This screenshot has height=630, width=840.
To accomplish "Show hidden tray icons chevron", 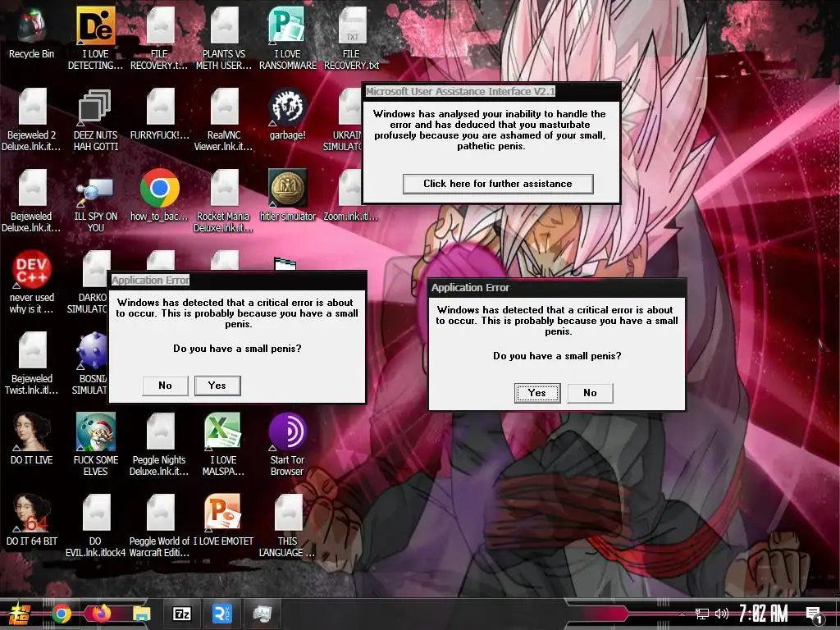I will [x=682, y=614].
